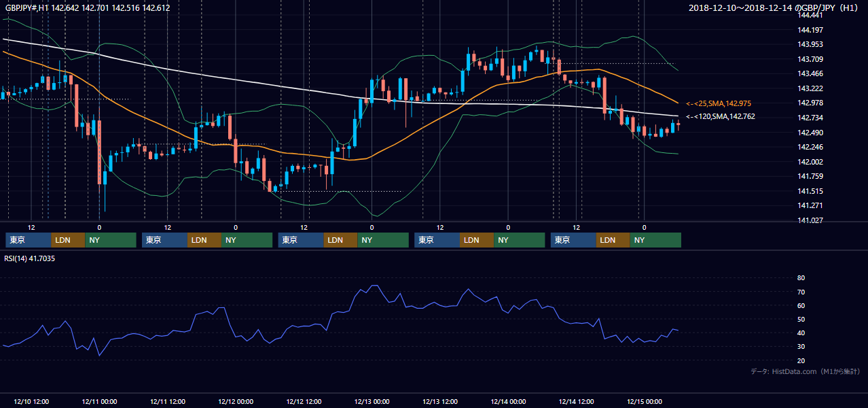Screen dimensions: 868x408
Task: Click the 141.515 price axis value
Action: [810, 191]
